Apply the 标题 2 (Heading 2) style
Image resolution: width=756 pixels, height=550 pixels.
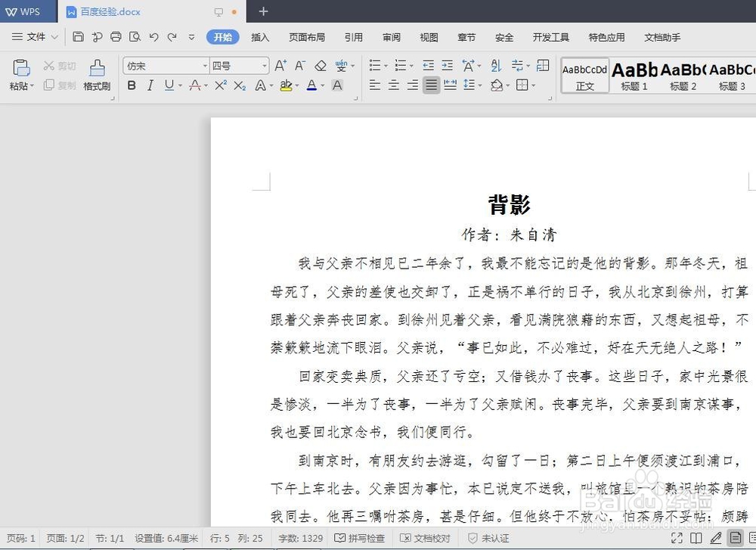(683, 76)
